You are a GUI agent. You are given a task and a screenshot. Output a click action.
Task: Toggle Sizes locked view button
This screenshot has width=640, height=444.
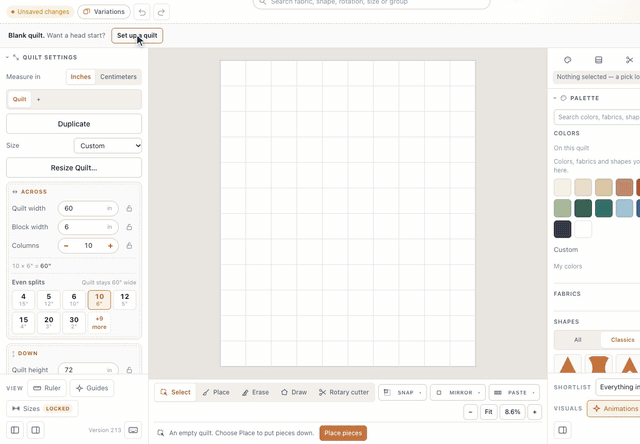(x=42, y=408)
